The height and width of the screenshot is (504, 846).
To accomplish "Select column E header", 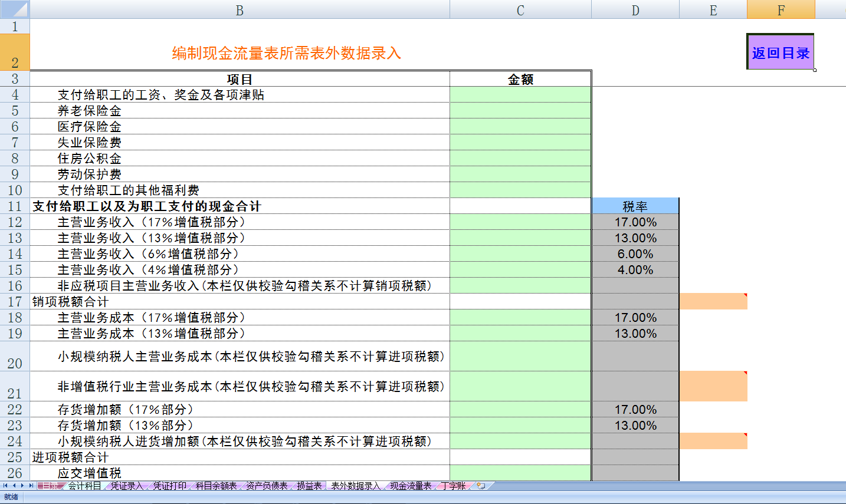I will pyautogui.click(x=713, y=10).
